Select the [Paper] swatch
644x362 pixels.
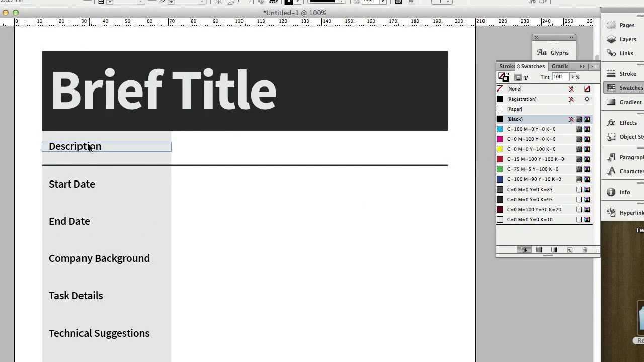pos(514,109)
